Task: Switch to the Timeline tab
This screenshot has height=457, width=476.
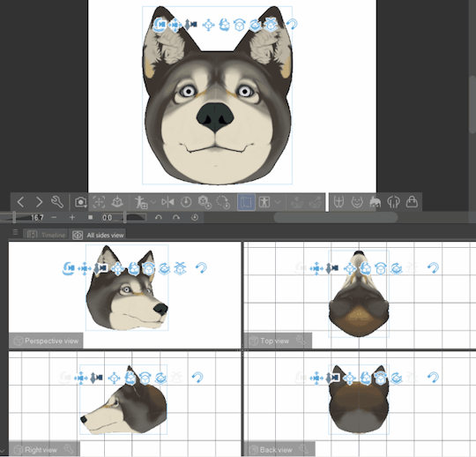Action: coord(46,235)
